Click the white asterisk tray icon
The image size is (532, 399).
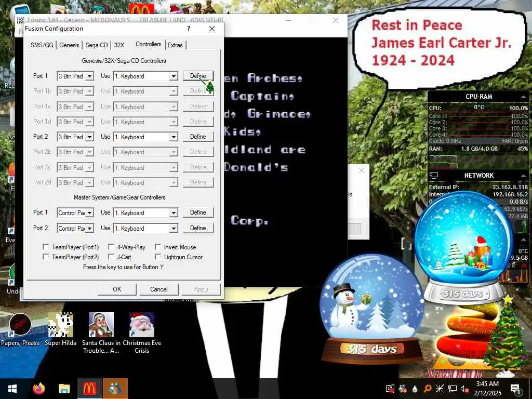coord(440,389)
